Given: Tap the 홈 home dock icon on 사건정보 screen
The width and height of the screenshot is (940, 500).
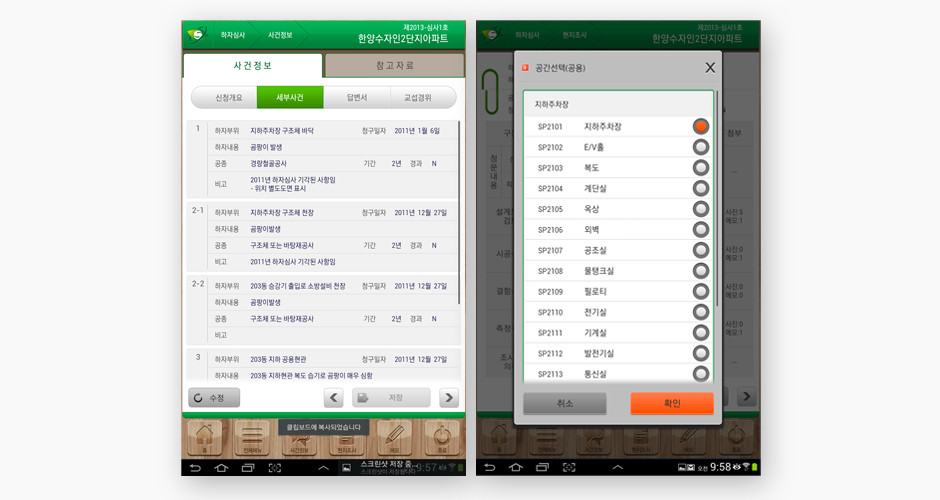Looking at the screenshot, I should point(205,438).
